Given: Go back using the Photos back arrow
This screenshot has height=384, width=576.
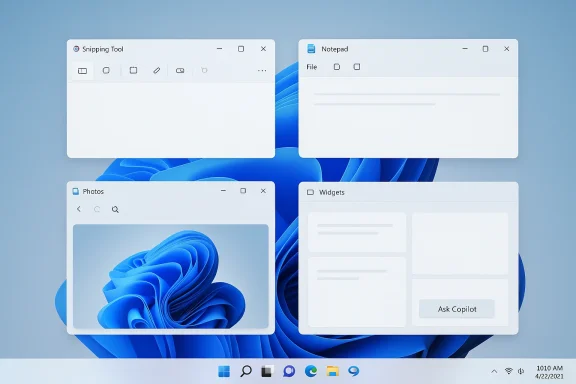Looking at the screenshot, I should tap(79, 209).
